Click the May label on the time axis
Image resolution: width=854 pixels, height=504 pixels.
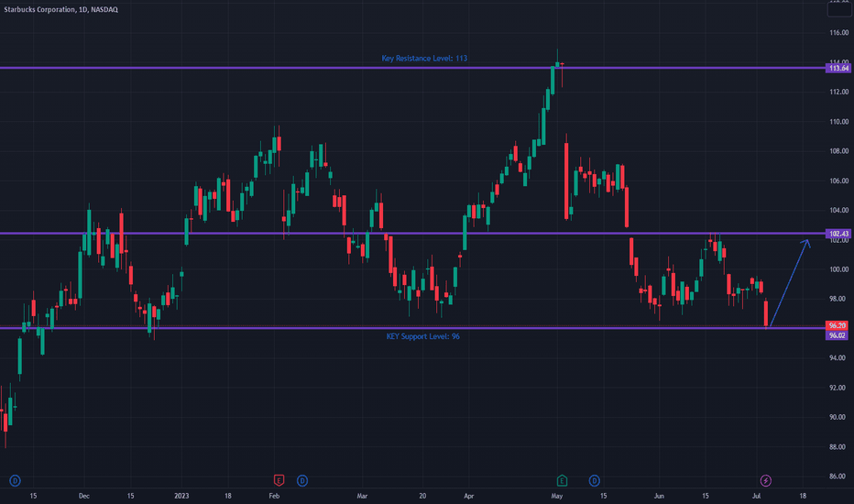[x=556, y=496]
